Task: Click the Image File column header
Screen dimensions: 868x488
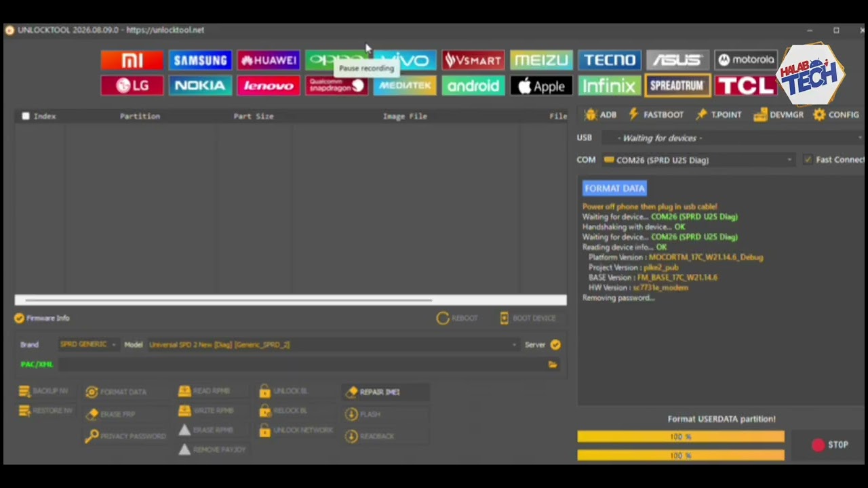Action: click(405, 116)
